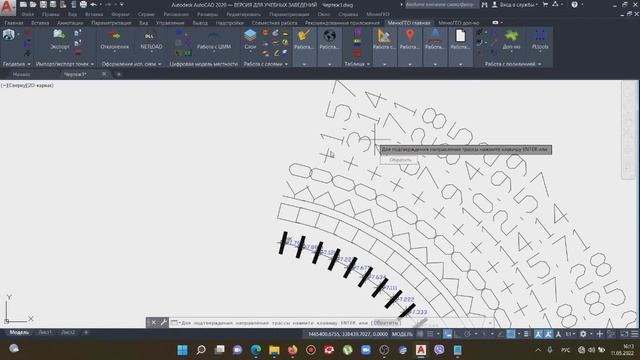Click the Undo arrow in quick access toolbar

93,4
